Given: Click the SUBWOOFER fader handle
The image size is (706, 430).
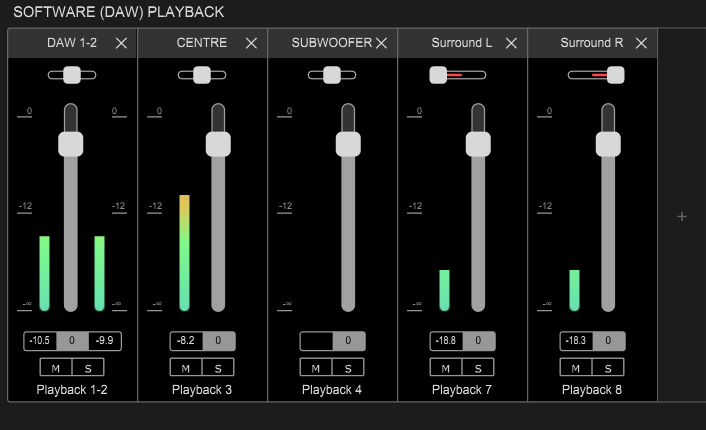Looking at the screenshot, I should [347, 143].
